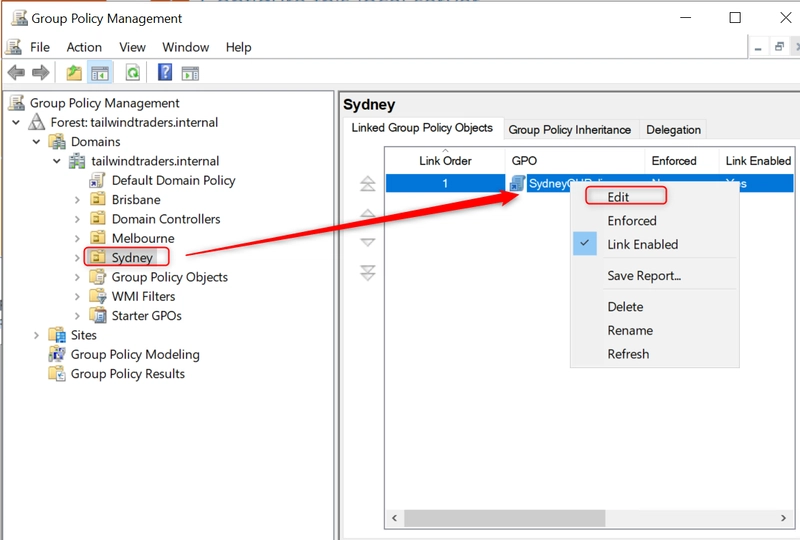Click the horizontal scrollbar thumb in GPO list

tap(505, 518)
